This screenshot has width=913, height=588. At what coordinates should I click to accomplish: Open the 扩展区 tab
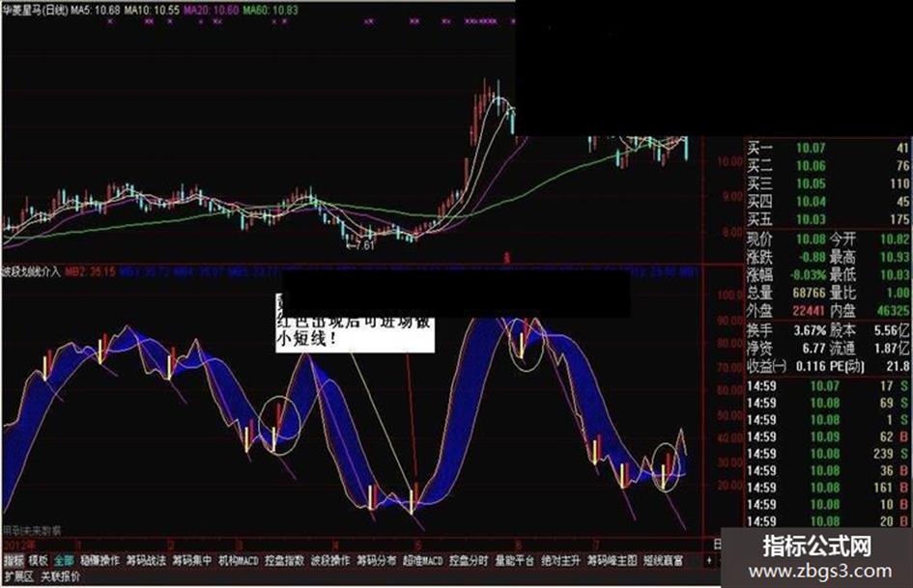pyautogui.click(x=18, y=577)
